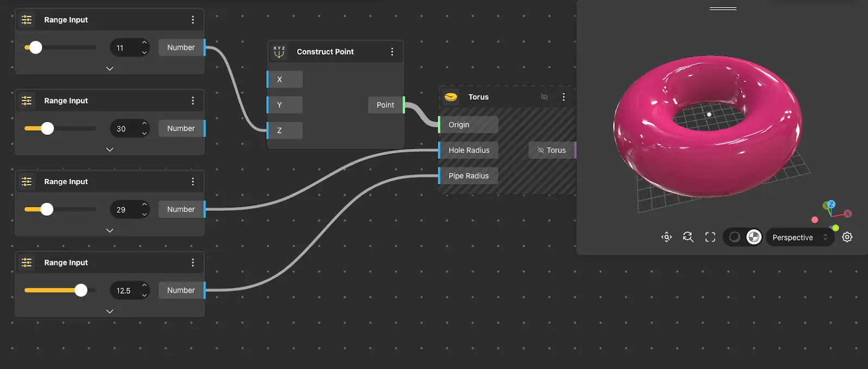Click the yellow torus icon on the Torus node
The height and width of the screenshot is (369, 868).
[x=451, y=97]
